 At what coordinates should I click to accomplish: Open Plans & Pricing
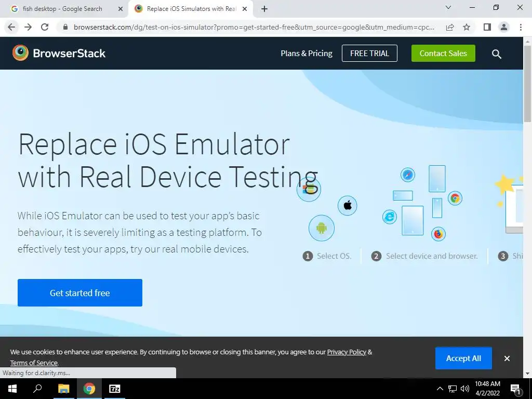[x=307, y=54]
